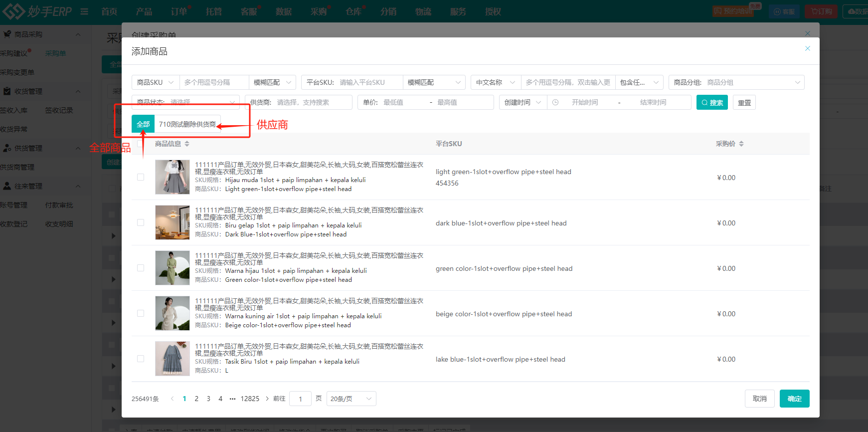Click the 预约培训 button in header
Screen dimensions: 868x432
pyautogui.click(x=733, y=11)
